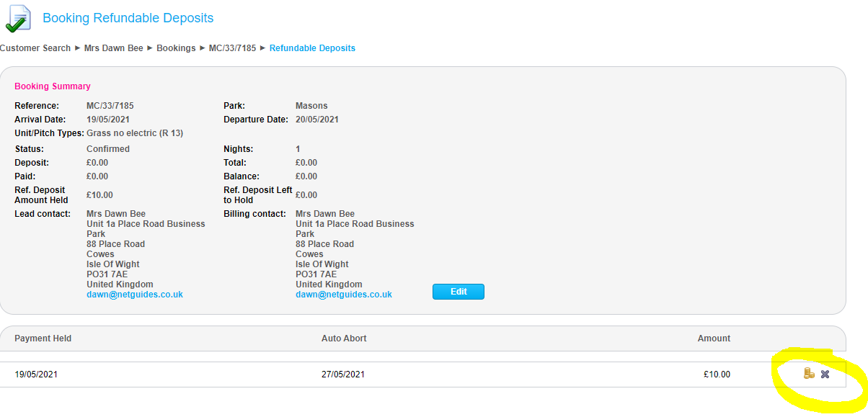Click the grey X icon on the deposit row

coord(825,374)
